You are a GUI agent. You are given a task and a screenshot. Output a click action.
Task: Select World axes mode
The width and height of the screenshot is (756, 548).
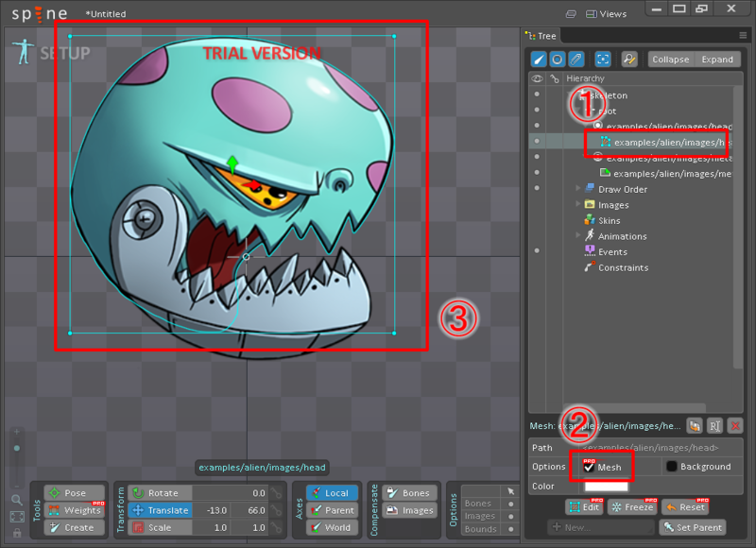point(333,528)
